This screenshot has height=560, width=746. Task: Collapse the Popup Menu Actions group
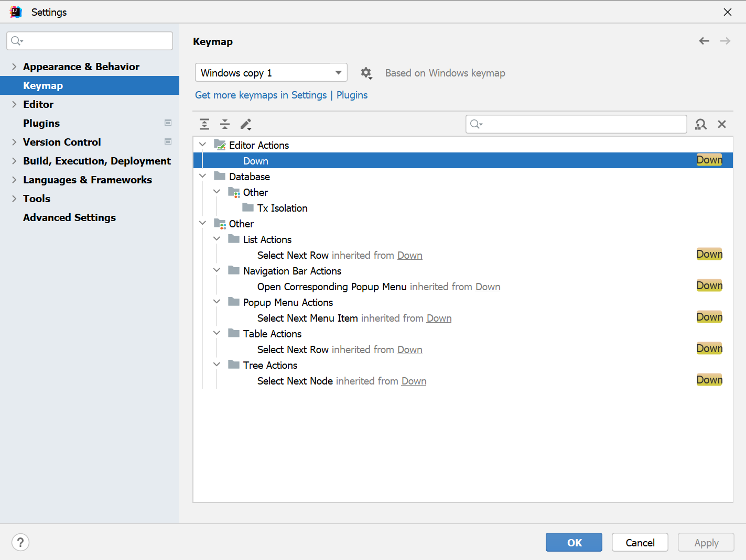(217, 302)
